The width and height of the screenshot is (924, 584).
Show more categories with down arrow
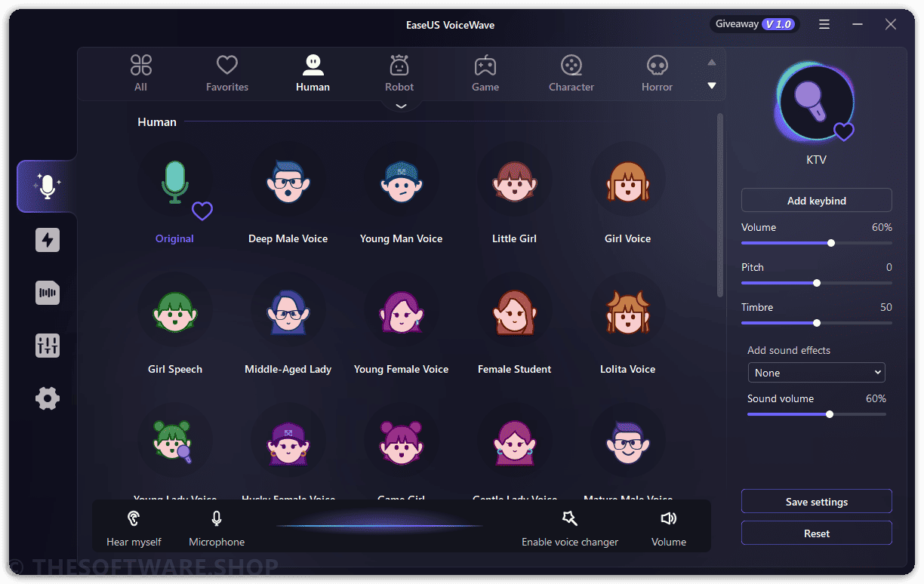tap(711, 86)
